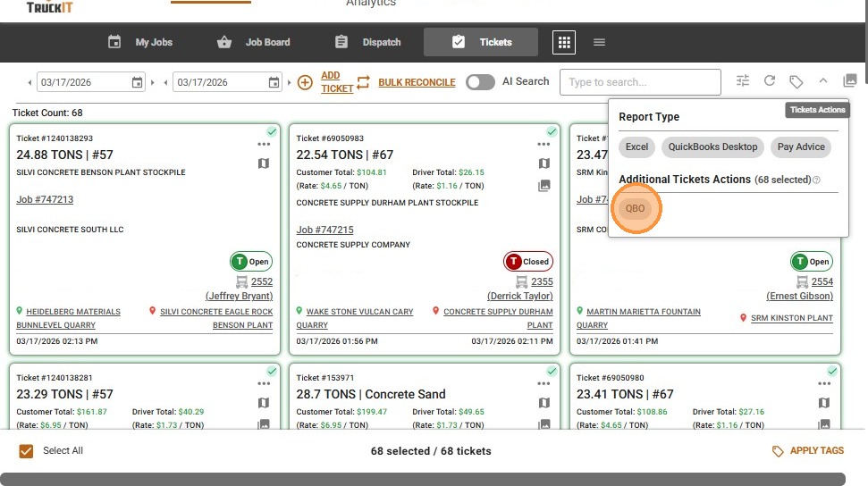Image resolution: width=868 pixels, height=486 pixels.
Task: Open start date calendar picker icon
Action: [x=137, y=82]
